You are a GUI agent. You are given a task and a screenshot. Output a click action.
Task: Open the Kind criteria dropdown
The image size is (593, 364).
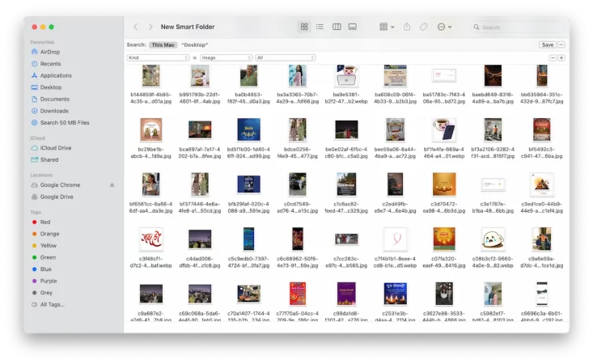point(158,57)
